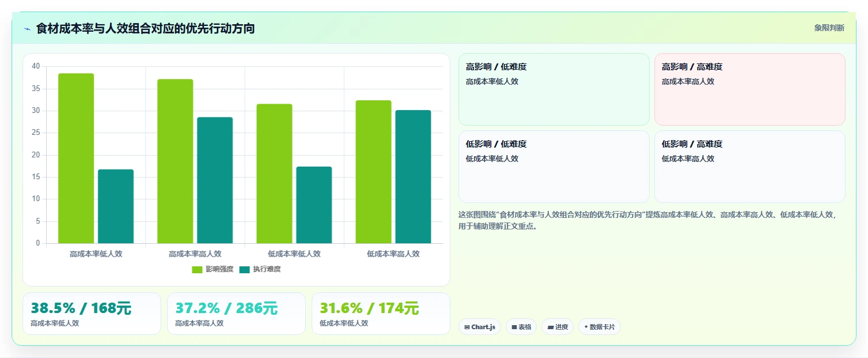Click the chart title 食材成本率与人效组合对应的优先行动方向
868x358 pixels.
coord(145,28)
